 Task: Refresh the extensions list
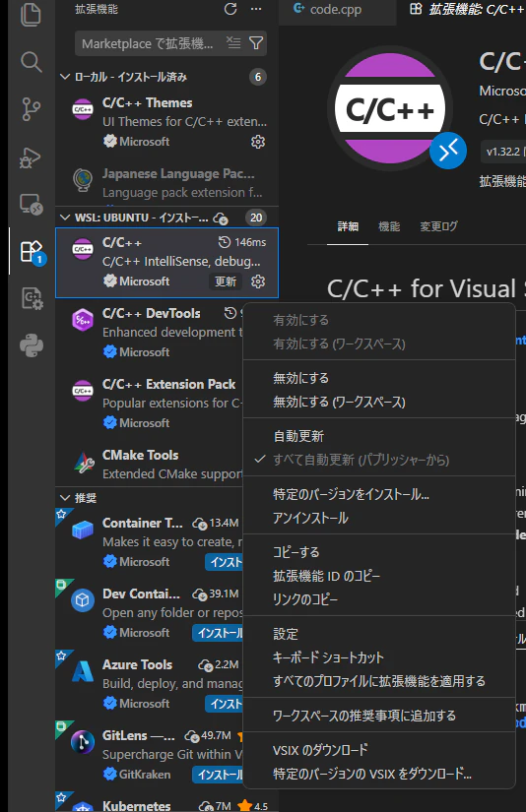coord(230,9)
